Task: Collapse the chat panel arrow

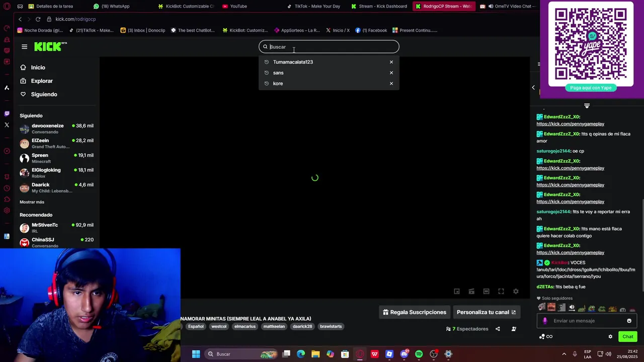Action: click(533, 87)
